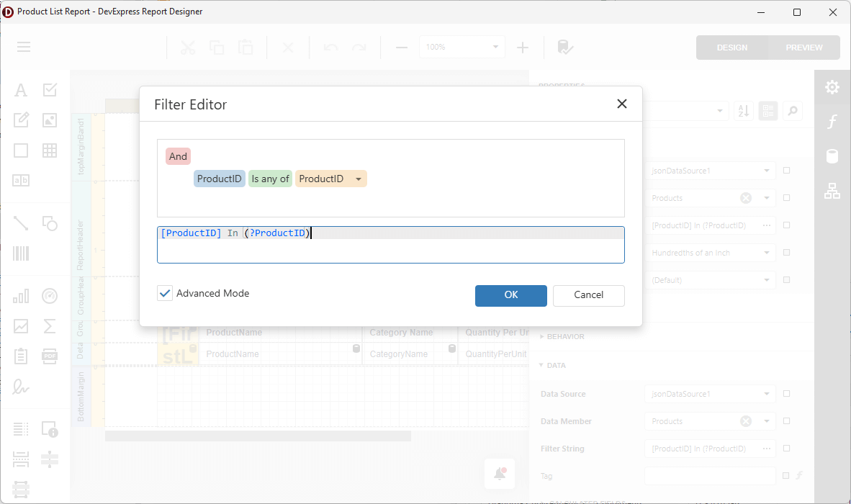
Task: Select the Label tool in the toolbox
Action: click(20, 89)
